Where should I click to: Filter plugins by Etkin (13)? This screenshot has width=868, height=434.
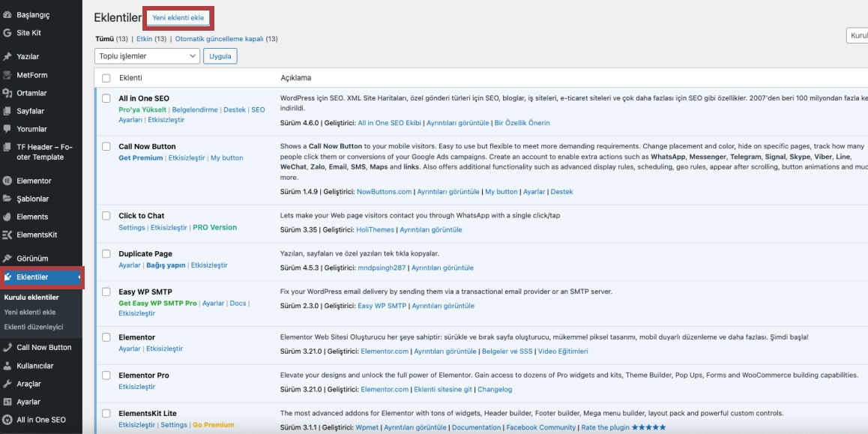point(151,39)
